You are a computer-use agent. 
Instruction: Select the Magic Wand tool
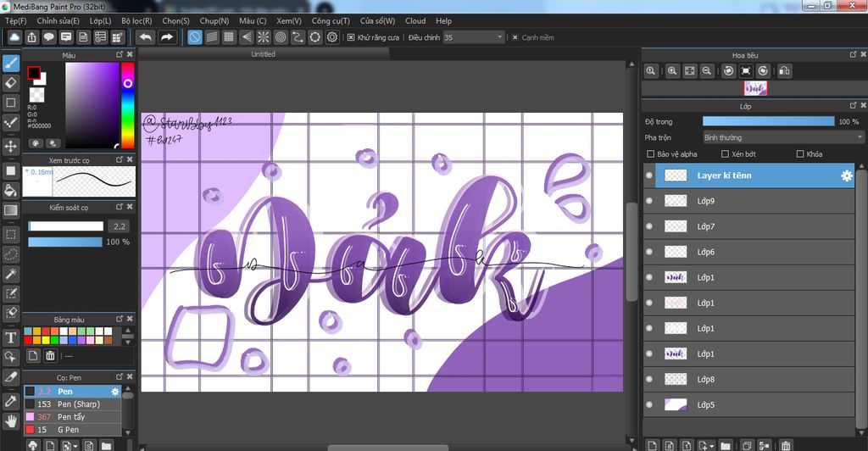click(10, 274)
